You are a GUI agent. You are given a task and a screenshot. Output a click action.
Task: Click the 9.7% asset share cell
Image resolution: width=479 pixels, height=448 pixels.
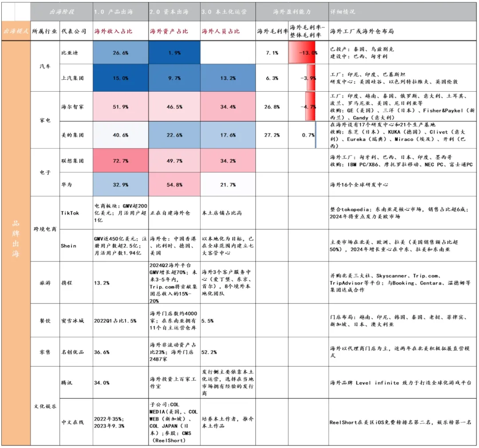[174, 78]
